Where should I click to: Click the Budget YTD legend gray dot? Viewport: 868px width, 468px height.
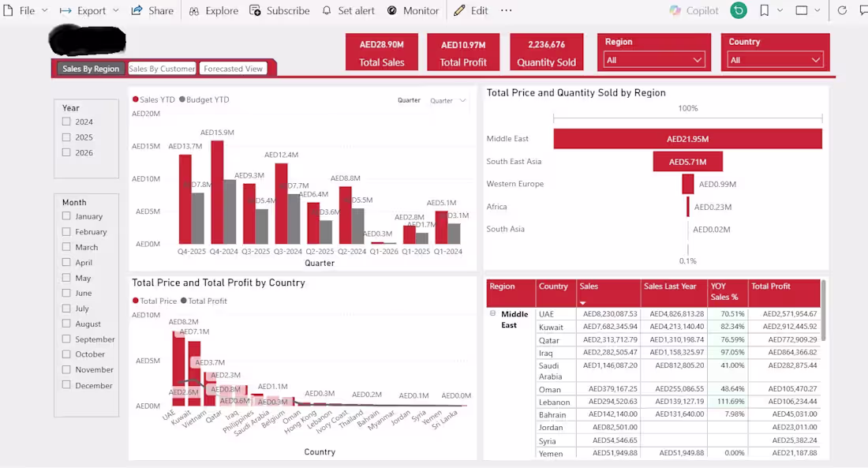[x=182, y=99]
